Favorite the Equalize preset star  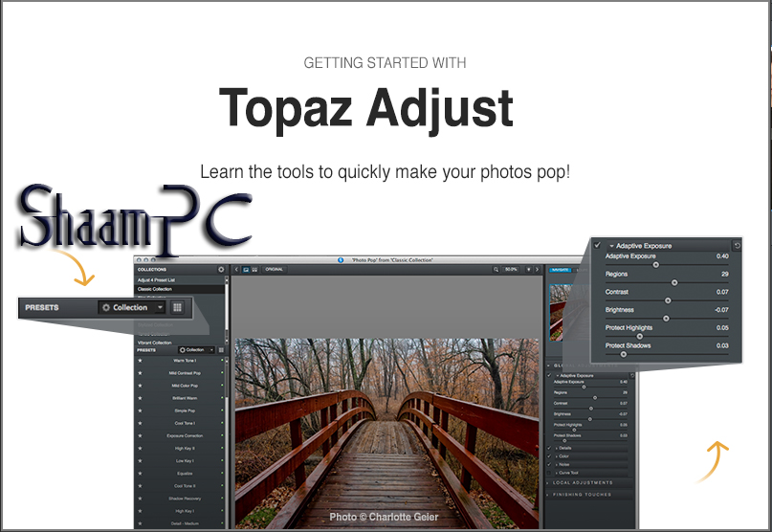pyautogui.click(x=140, y=474)
